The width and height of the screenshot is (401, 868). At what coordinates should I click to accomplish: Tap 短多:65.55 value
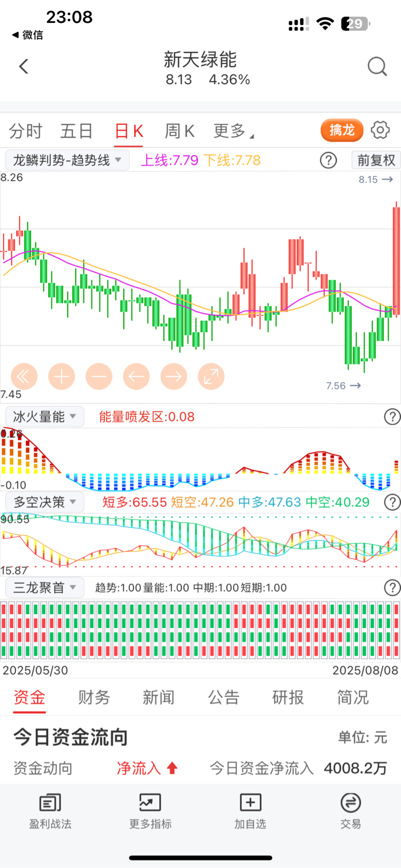pos(134,502)
